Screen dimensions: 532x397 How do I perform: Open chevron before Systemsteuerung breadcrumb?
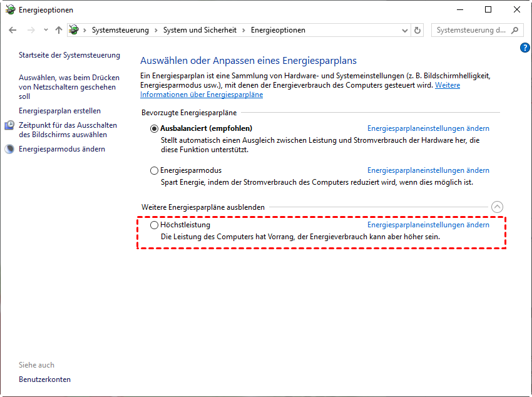tap(85, 30)
